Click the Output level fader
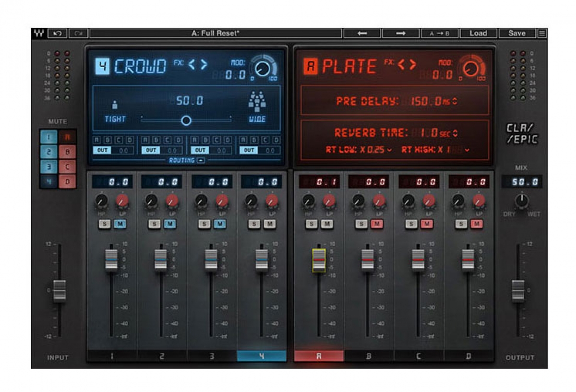Image resolution: width=576 pixels, height=392 pixels. (x=518, y=290)
